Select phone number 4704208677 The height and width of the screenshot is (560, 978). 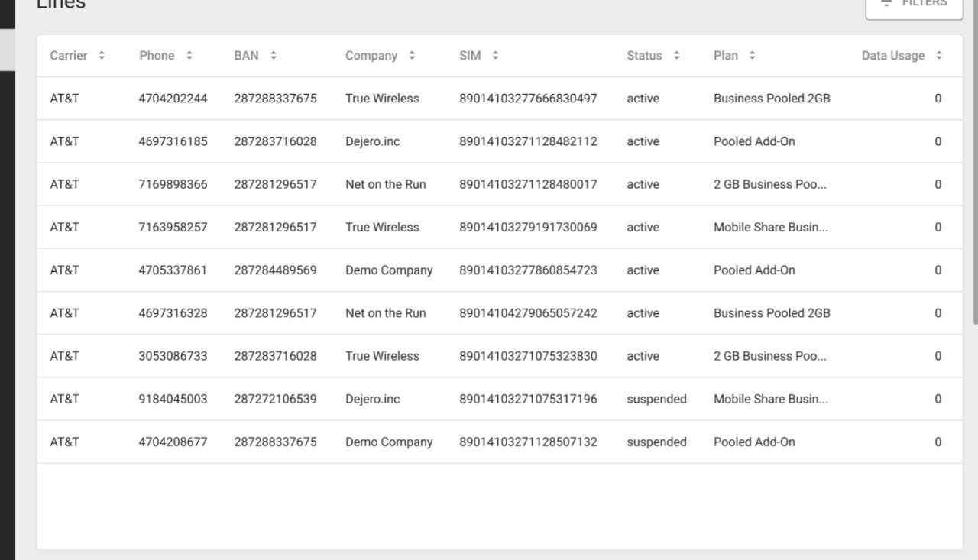pyautogui.click(x=173, y=442)
